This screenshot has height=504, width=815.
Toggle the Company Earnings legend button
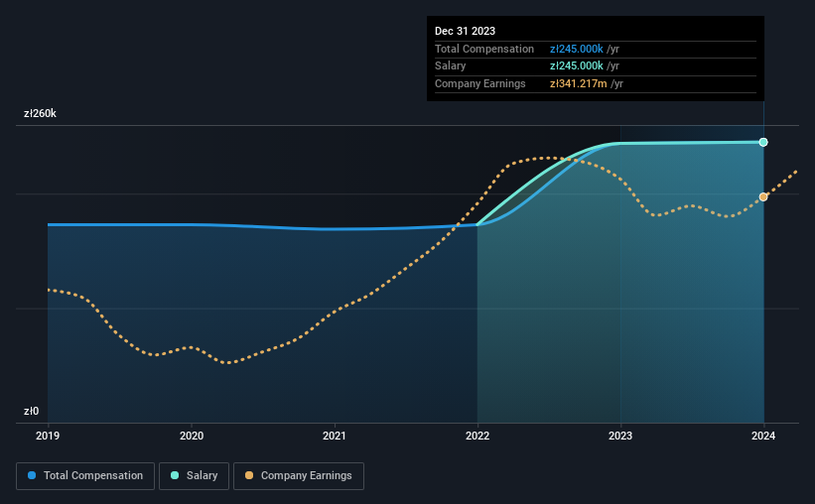click(x=299, y=476)
